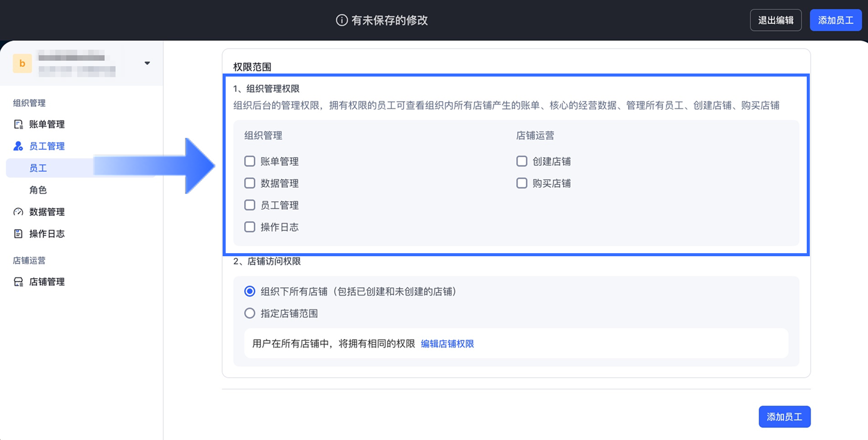This screenshot has width=868, height=440.
Task: Click 退出编辑 button in the top bar
Action: (x=776, y=20)
